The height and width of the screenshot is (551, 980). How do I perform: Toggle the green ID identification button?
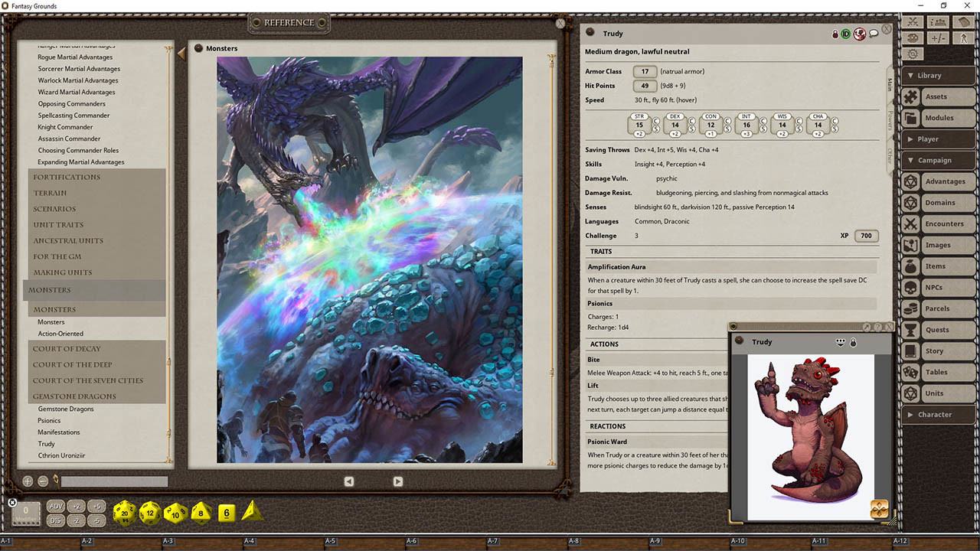[846, 34]
